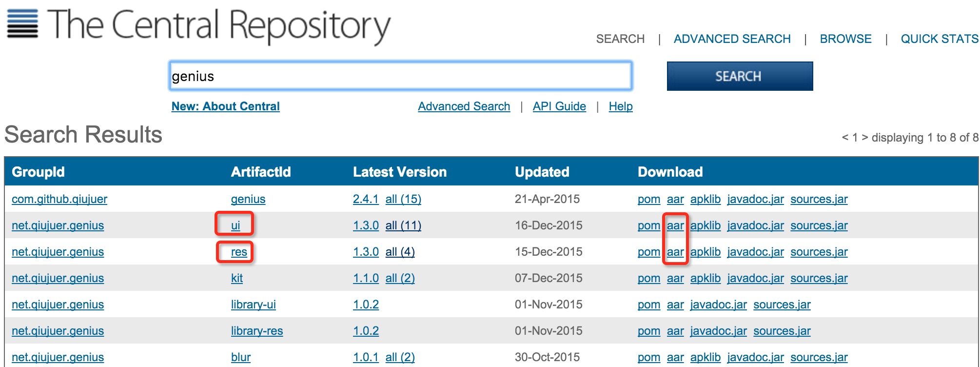Show all (15) versions of genius

tap(403, 199)
